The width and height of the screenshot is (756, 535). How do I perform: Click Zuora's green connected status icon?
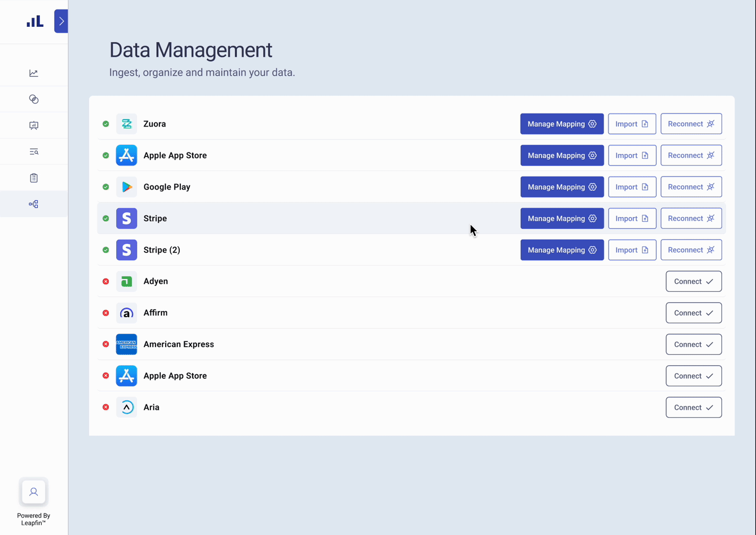[106, 124]
